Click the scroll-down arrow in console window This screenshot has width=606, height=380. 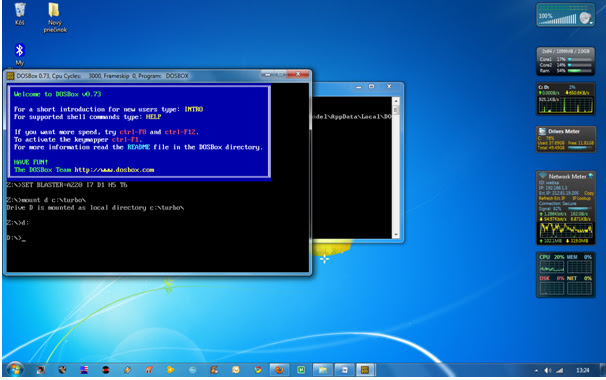click(x=396, y=235)
